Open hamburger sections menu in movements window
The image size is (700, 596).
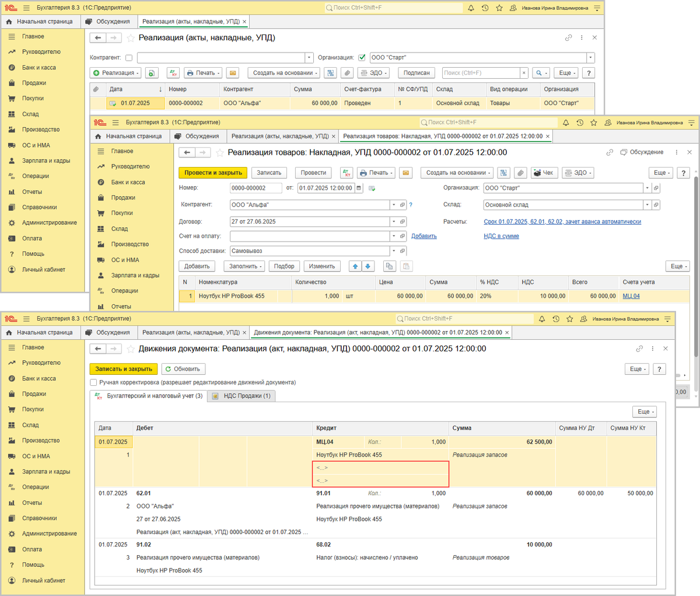point(27,319)
